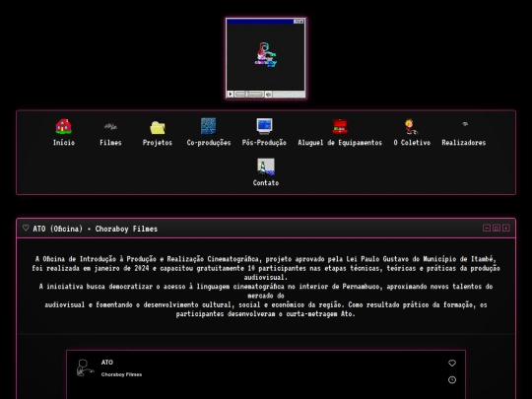Maximize the ATO (Oficina) window
The image size is (532, 399).
(x=497, y=228)
